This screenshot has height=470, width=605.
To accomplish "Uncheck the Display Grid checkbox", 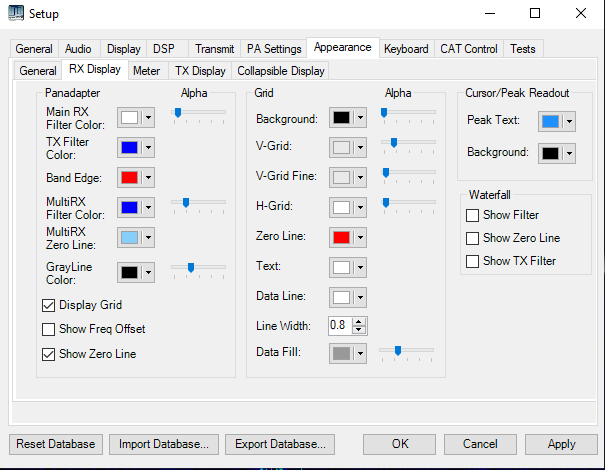I will click(49, 305).
